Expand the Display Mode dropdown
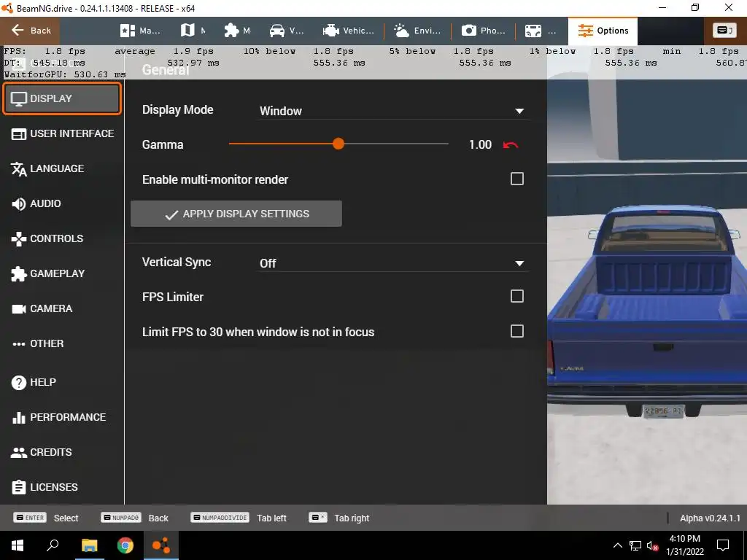Image resolution: width=747 pixels, height=560 pixels. pyautogui.click(x=393, y=111)
